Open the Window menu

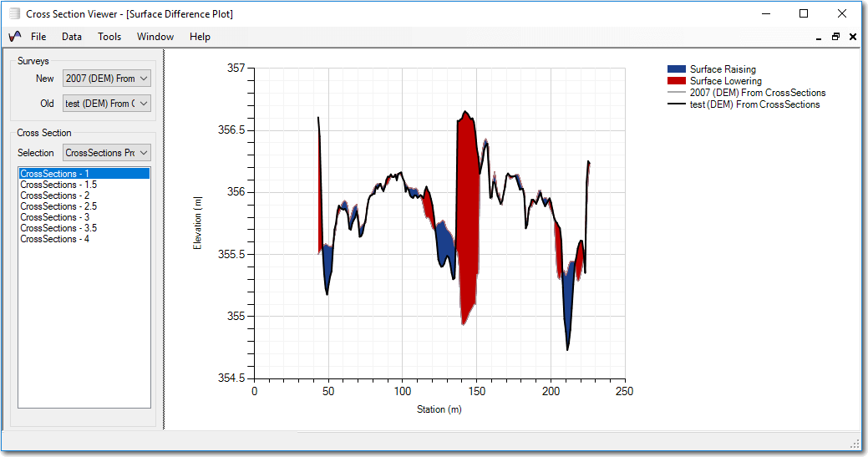click(x=155, y=37)
